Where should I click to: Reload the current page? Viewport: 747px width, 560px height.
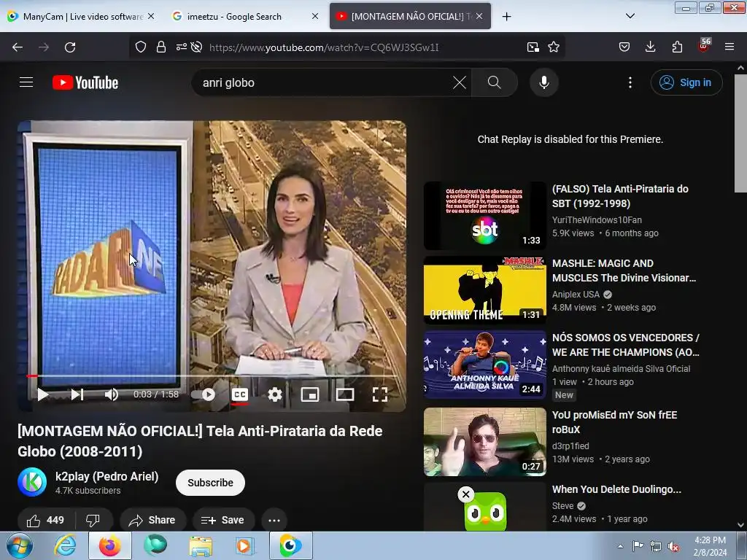point(70,47)
